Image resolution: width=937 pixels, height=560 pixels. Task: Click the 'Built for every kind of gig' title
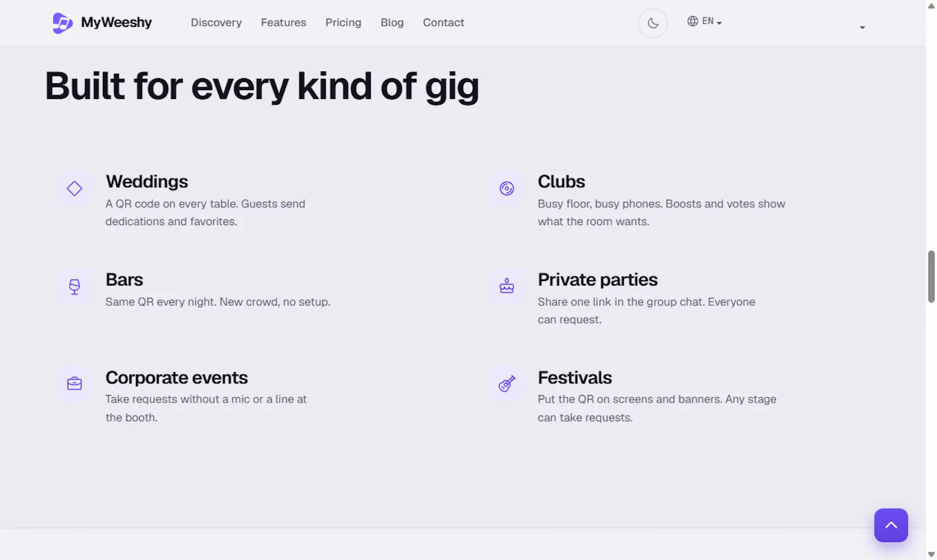coord(262,87)
